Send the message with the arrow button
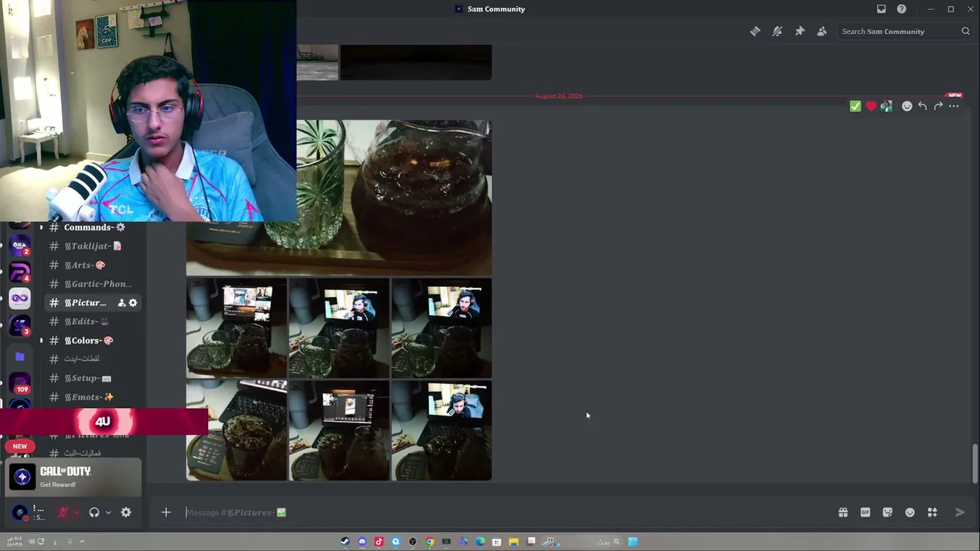This screenshot has height=551, width=980. click(959, 513)
